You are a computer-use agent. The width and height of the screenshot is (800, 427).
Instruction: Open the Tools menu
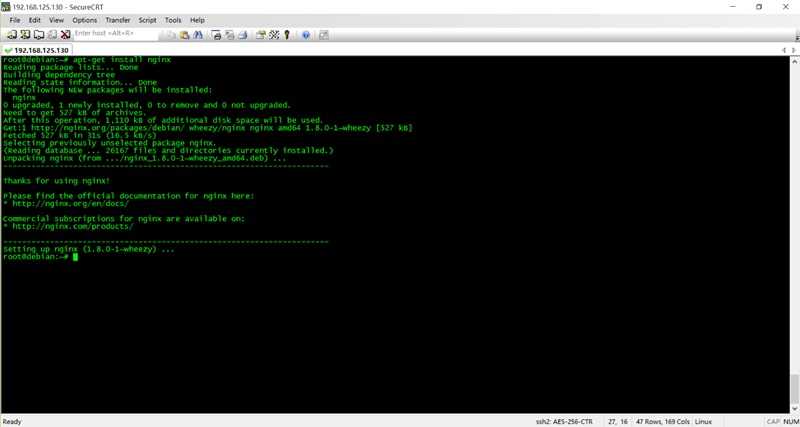pos(173,20)
